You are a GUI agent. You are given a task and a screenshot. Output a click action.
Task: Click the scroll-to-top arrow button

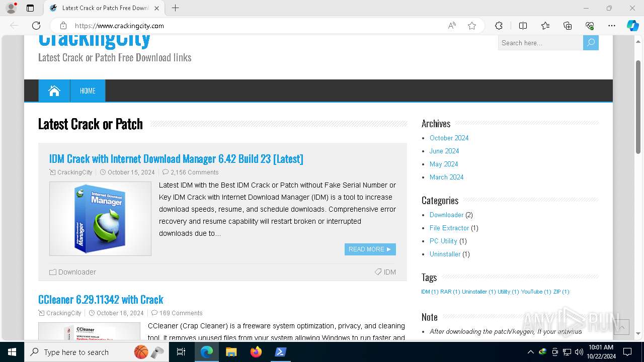click(621, 327)
